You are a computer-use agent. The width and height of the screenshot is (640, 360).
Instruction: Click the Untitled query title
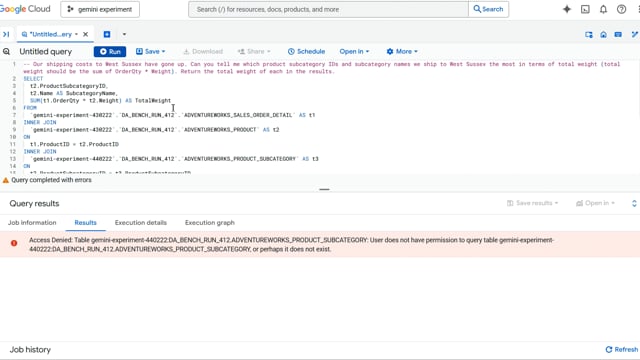pos(45,51)
